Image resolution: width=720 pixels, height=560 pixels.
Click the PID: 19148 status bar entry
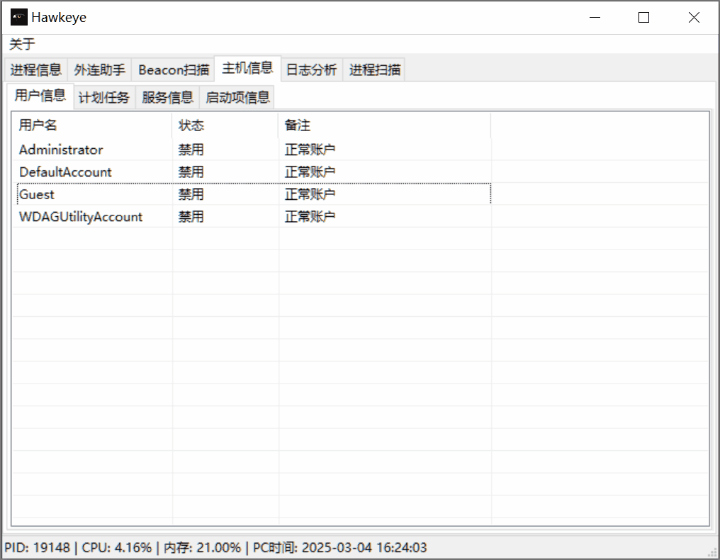click(x=37, y=548)
